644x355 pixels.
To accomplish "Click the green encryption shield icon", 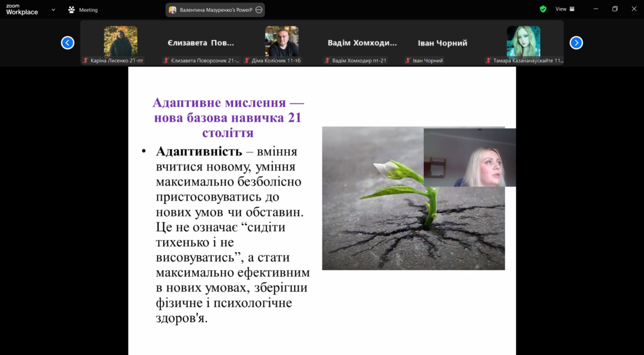I will pos(543,9).
